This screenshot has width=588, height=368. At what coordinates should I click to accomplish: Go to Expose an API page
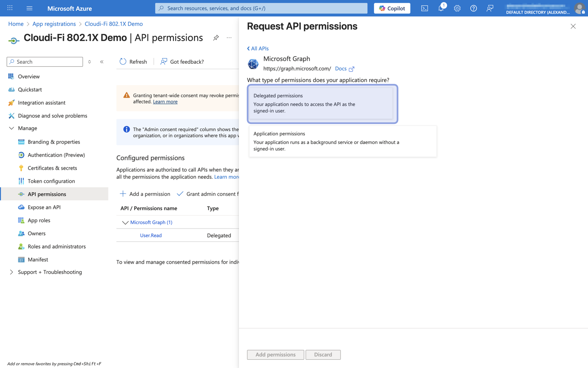(x=44, y=207)
